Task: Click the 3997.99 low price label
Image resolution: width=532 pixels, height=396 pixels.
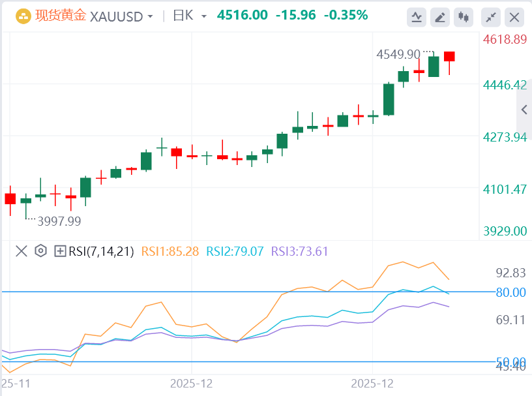Action: pos(59,221)
